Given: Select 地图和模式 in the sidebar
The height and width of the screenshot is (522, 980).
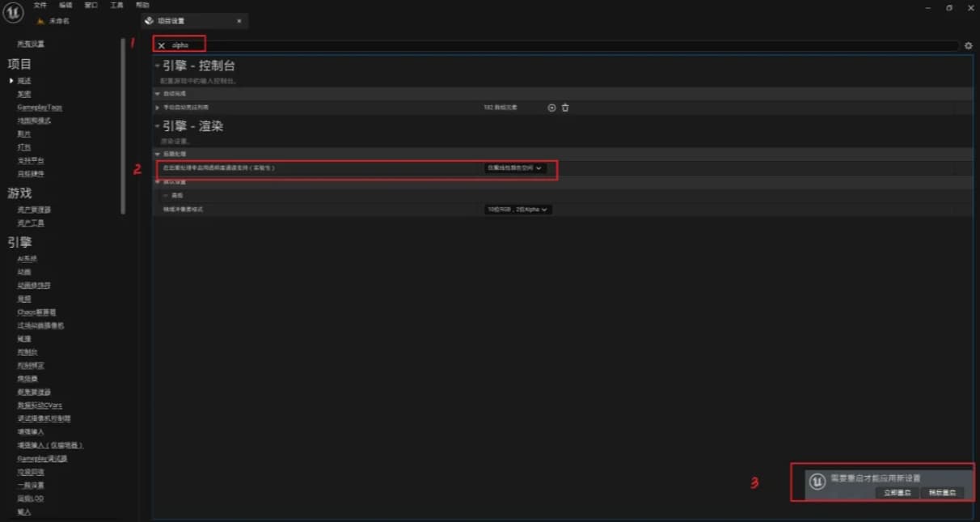Looking at the screenshot, I should (34, 121).
